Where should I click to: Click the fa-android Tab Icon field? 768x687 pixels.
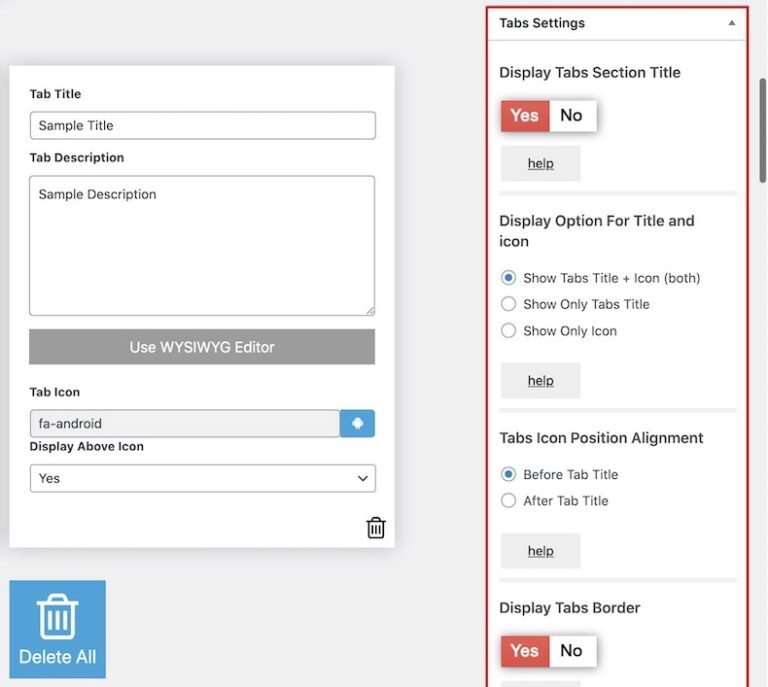tap(184, 423)
